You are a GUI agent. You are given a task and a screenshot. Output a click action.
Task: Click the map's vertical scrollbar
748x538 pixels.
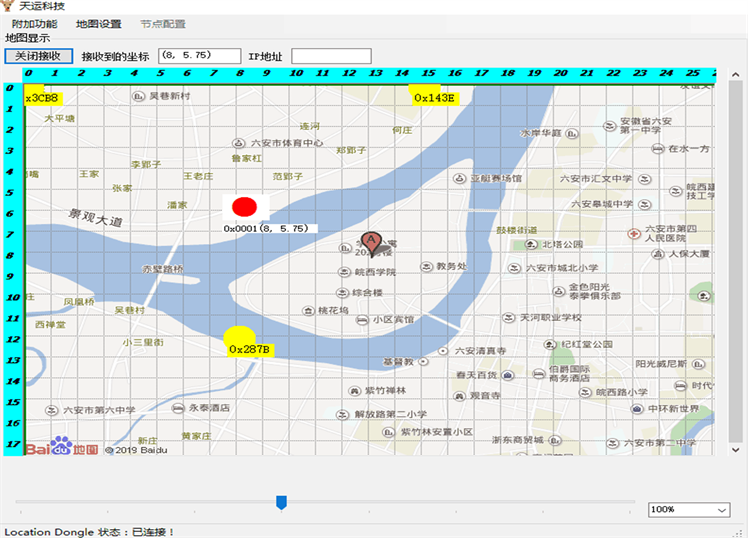coord(735,260)
